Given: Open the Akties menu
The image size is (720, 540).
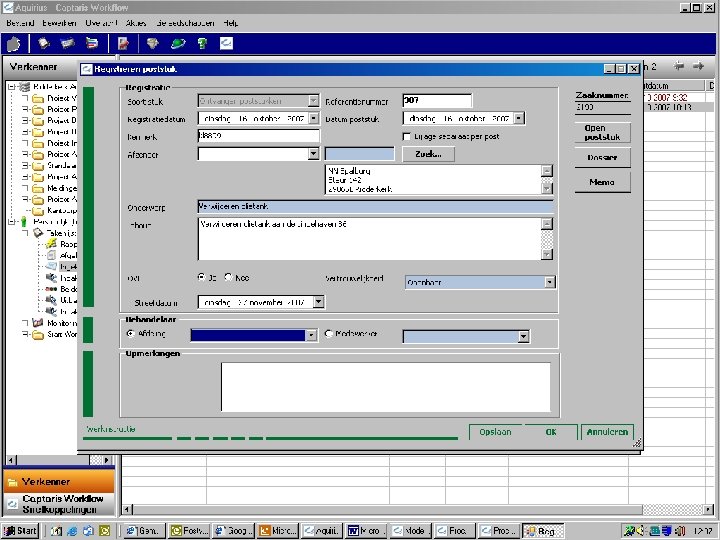Looking at the screenshot, I should 136,23.
